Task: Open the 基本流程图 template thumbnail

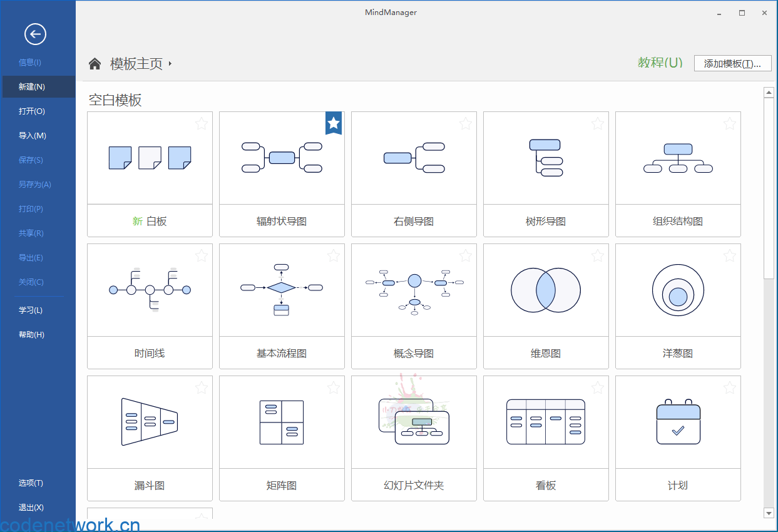Action: point(282,290)
